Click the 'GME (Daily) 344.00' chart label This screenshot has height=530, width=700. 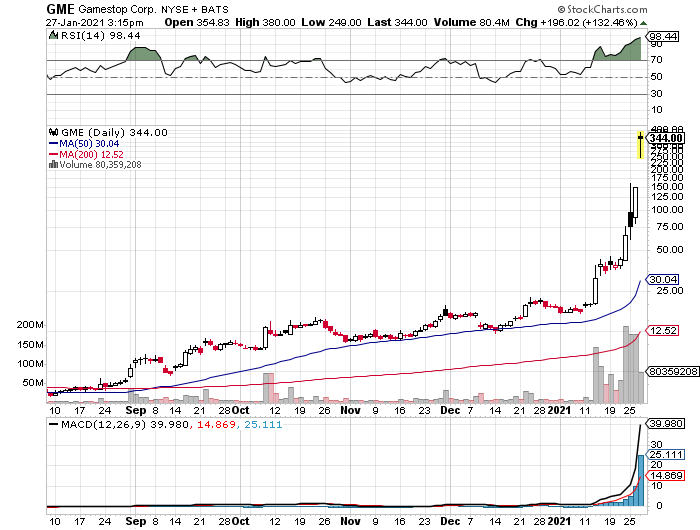tap(114, 133)
